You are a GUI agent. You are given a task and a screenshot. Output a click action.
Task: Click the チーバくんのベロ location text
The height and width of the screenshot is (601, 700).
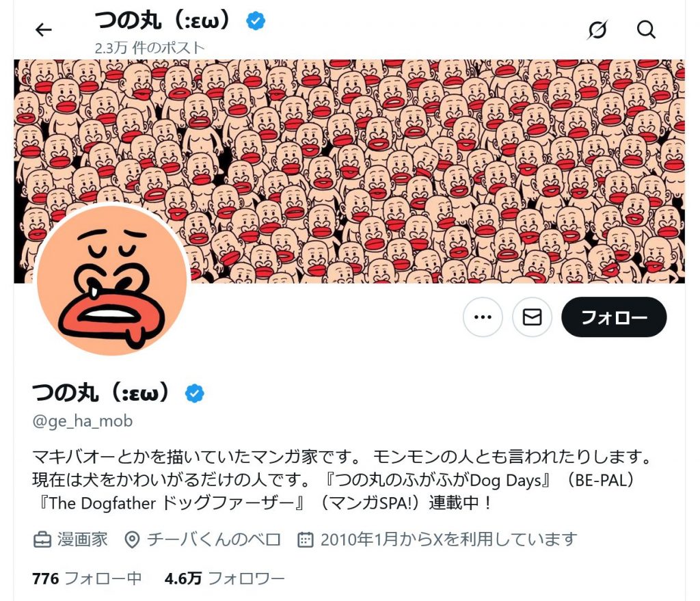[214, 540]
